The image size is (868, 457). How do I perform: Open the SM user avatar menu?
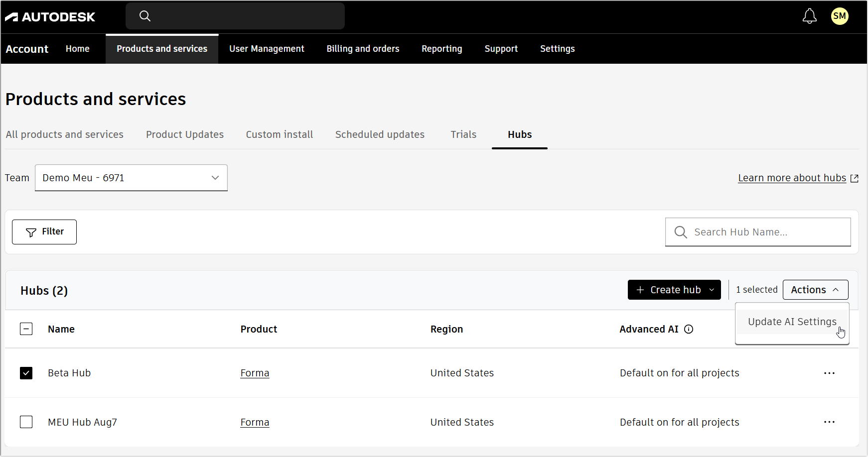coord(840,16)
